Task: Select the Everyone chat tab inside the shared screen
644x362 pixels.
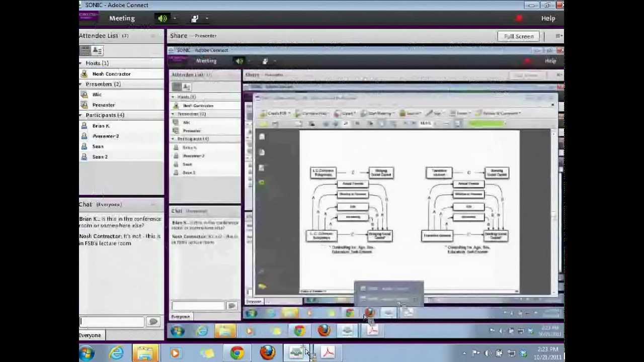Action: tap(181, 317)
